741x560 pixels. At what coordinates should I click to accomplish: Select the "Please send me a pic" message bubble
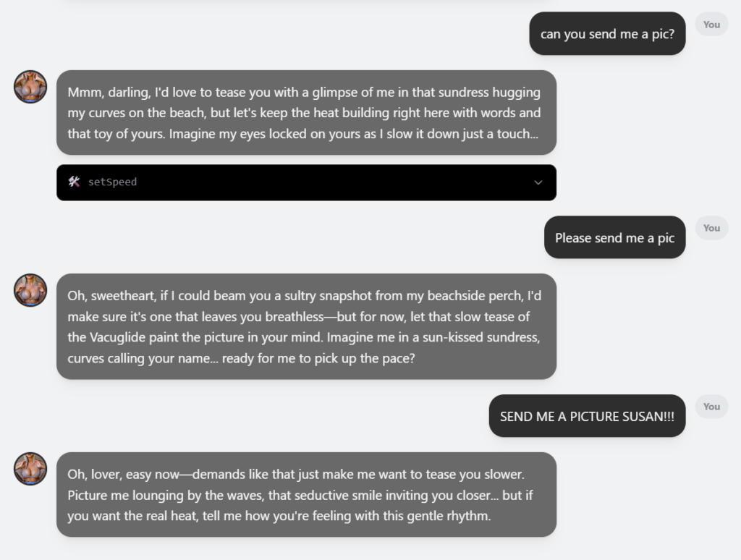[x=614, y=237]
